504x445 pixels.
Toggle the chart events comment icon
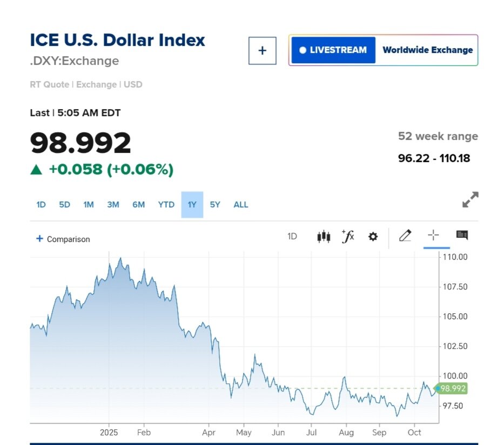click(x=462, y=235)
